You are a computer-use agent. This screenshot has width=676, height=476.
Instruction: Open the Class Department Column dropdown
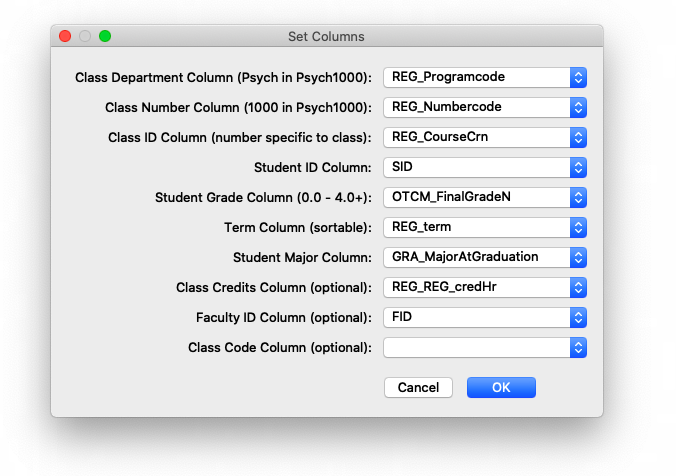click(485, 77)
